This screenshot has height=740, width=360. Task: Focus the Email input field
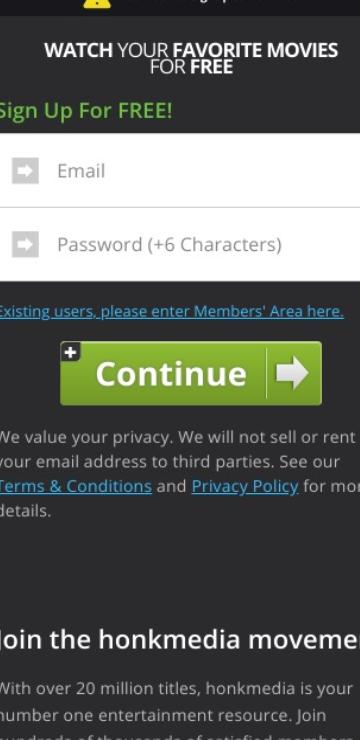180,170
